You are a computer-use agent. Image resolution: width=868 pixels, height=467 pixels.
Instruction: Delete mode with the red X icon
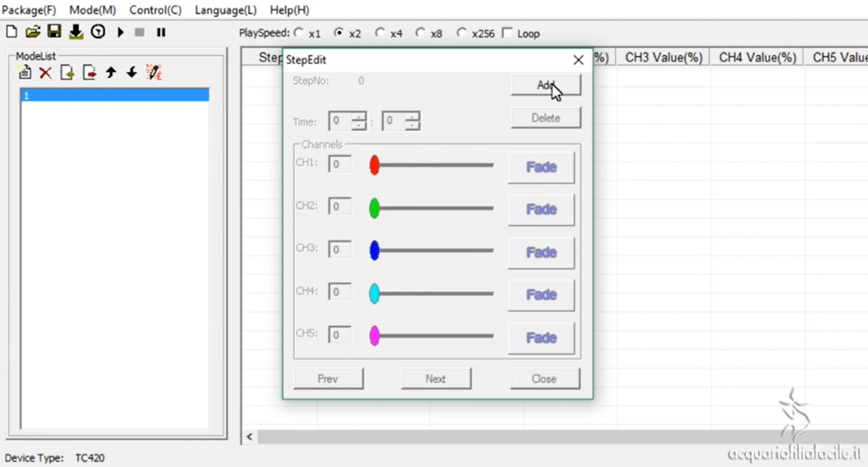pyautogui.click(x=45, y=73)
